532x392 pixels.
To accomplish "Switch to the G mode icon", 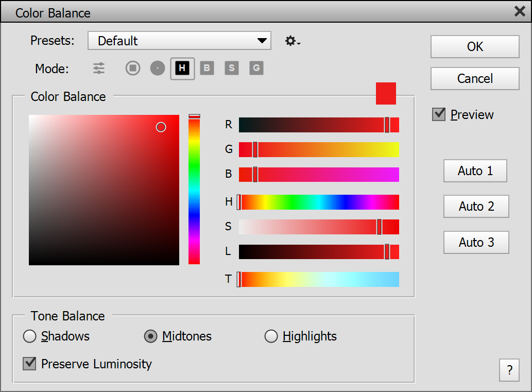I will pos(256,68).
